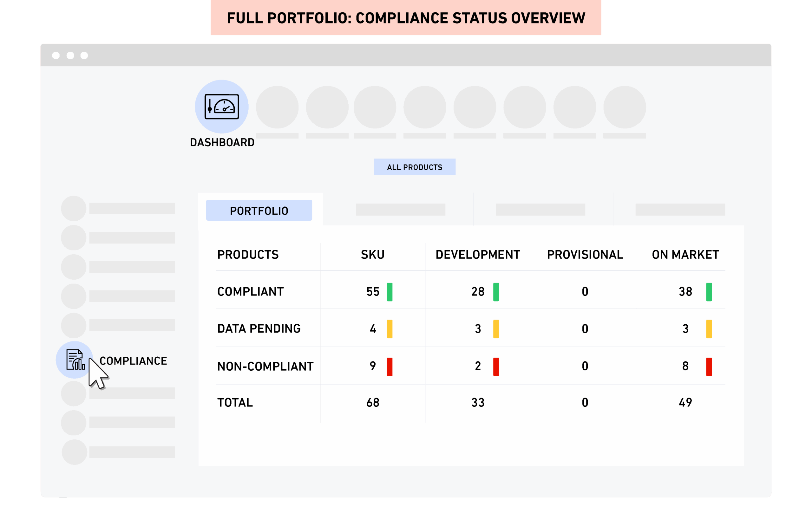Select the Data Pending row label
812x532 pixels.
click(259, 328)
